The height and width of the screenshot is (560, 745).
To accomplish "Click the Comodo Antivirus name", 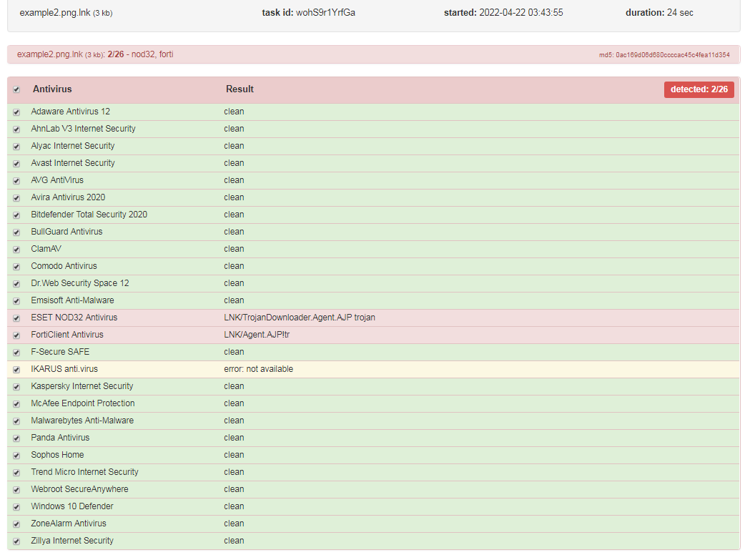I will [x=64, y=266].
